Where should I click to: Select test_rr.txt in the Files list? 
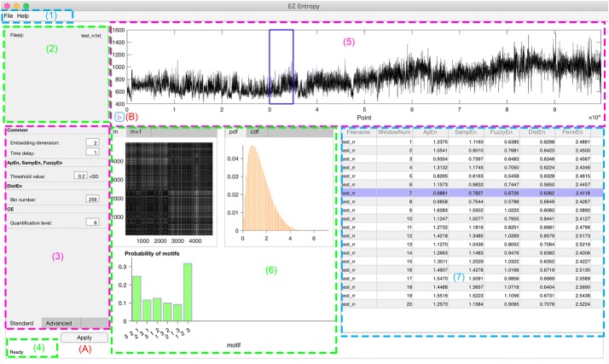click(x=91, y=35)
